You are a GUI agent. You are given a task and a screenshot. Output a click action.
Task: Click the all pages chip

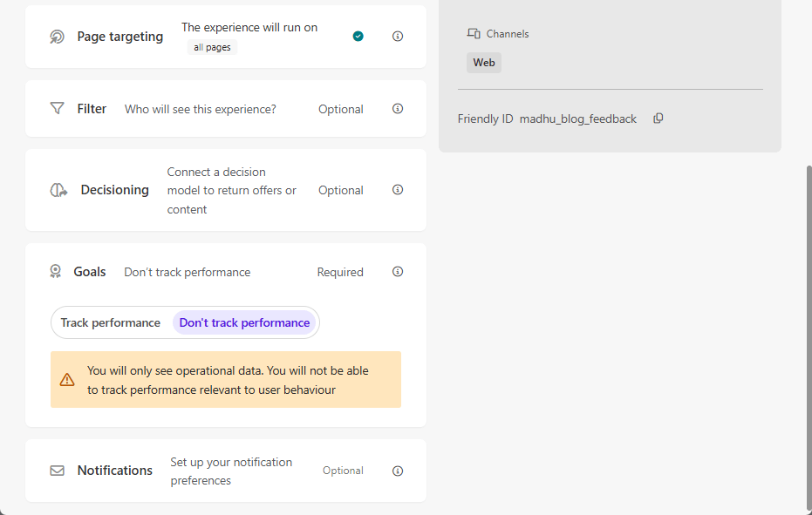(x=212, y=47)
